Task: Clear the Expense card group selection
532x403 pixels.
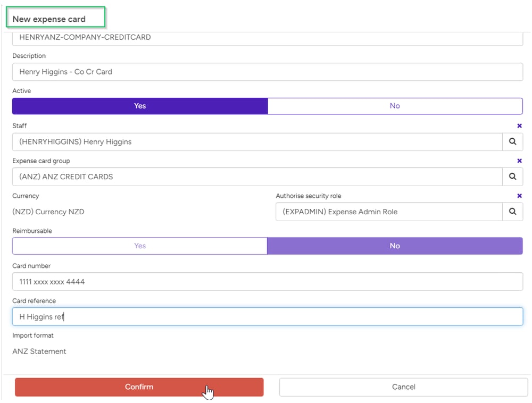Action: (519, 161)
